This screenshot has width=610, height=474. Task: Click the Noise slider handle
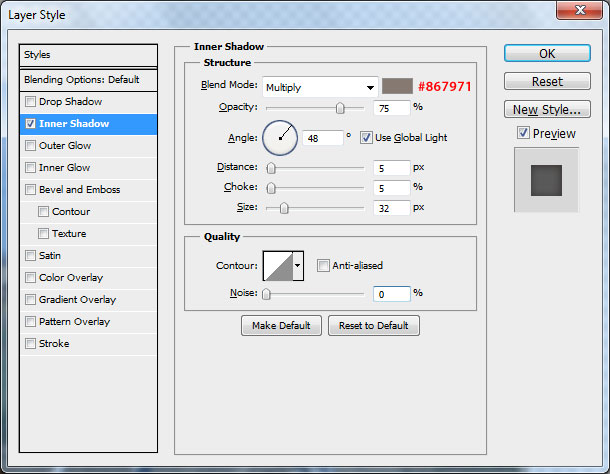(266, 294)
